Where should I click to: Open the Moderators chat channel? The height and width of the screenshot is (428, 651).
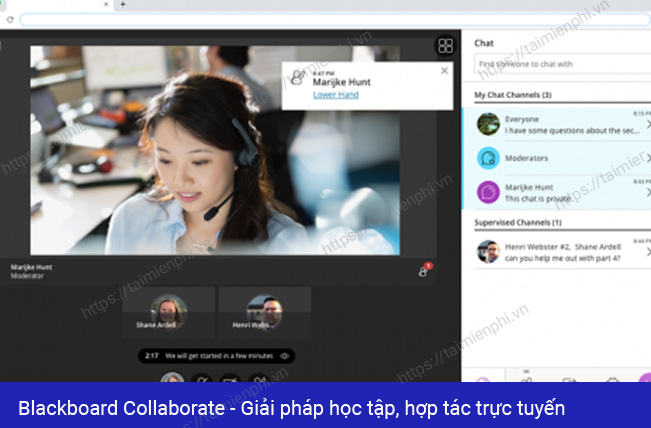click(x=557, y=158)
